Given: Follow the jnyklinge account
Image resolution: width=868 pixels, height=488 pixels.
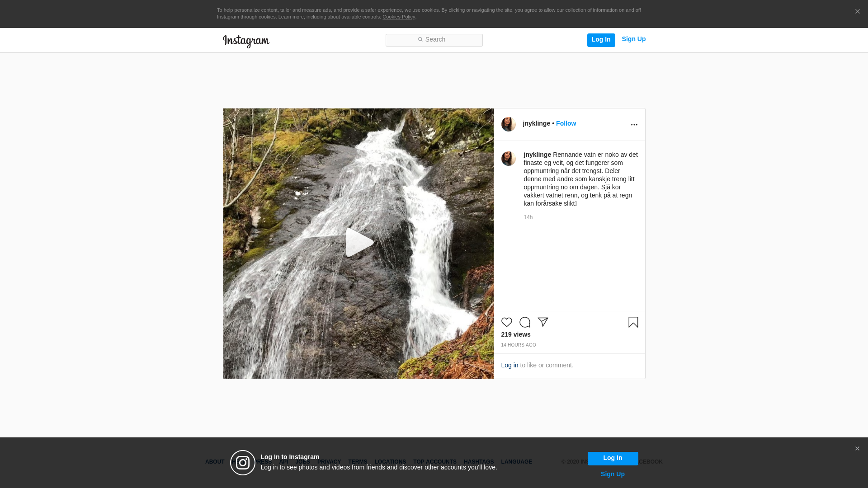Looking at the screenshot, I should (x=566, y=124).
